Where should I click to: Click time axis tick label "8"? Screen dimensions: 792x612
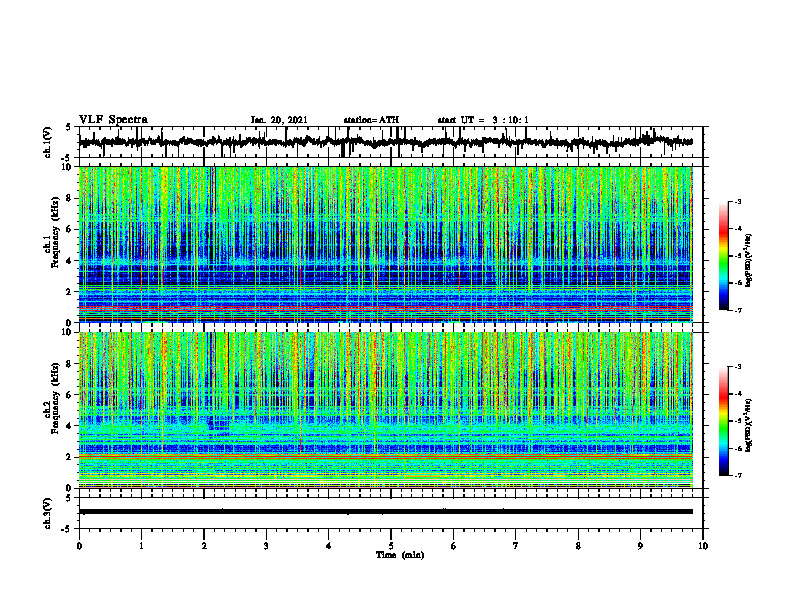click(x=578, y=546)
